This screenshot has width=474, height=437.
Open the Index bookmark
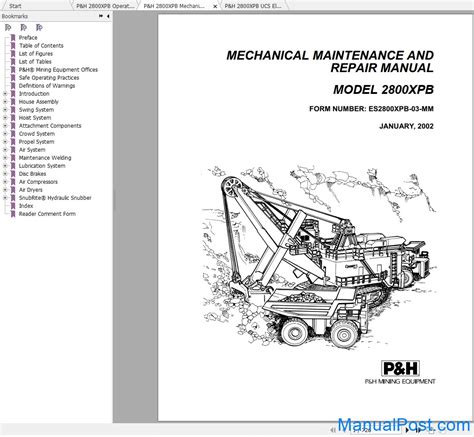[x=26, y=206]
